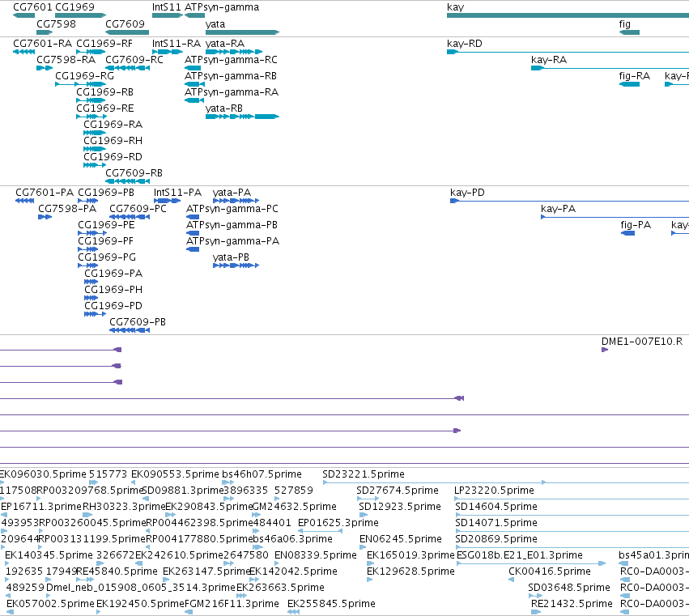Click the SD27674.5prime EST label
689x616 pixels.
click(x=398, y=491)
